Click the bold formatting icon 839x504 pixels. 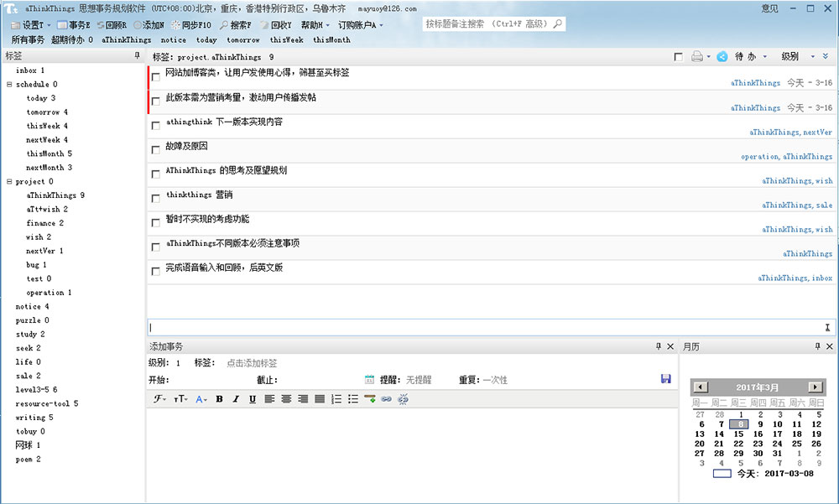point(219,399)
